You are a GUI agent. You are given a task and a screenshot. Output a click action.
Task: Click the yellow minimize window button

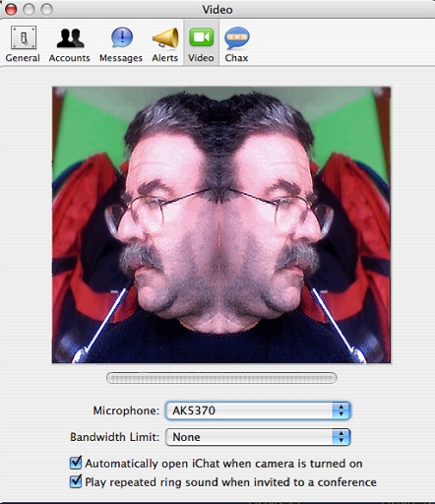[x=29, y=10]
